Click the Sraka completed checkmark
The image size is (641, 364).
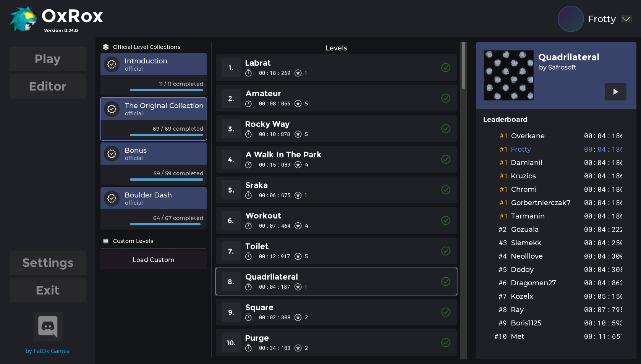click(x=445, y=190)
